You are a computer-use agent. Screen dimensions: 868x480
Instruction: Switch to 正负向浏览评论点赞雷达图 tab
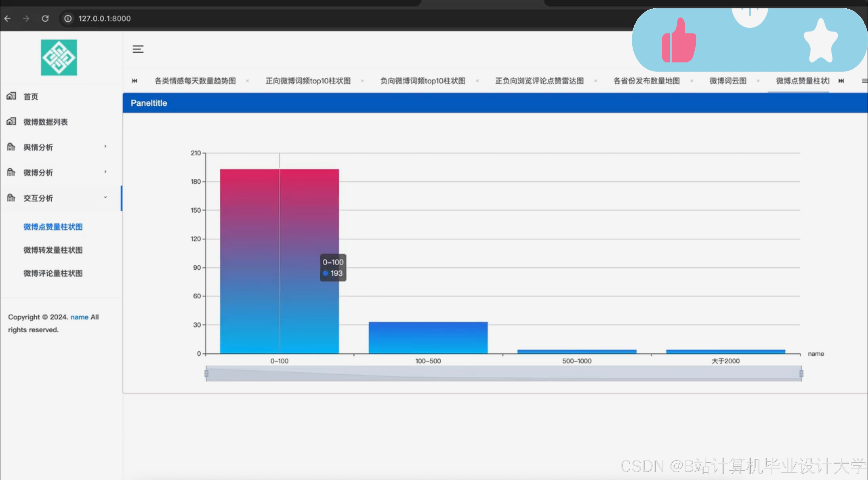coord(539,81)
